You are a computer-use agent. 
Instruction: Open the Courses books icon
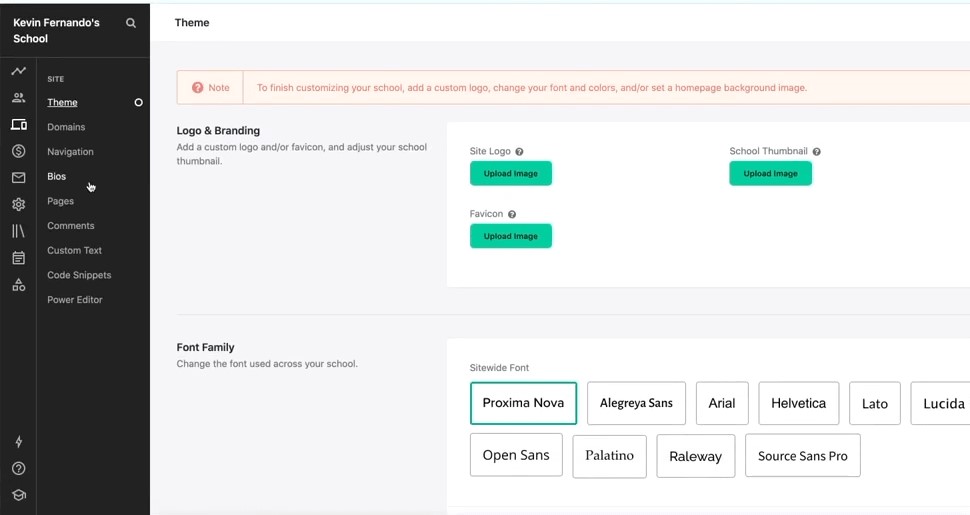click(19, 231)
